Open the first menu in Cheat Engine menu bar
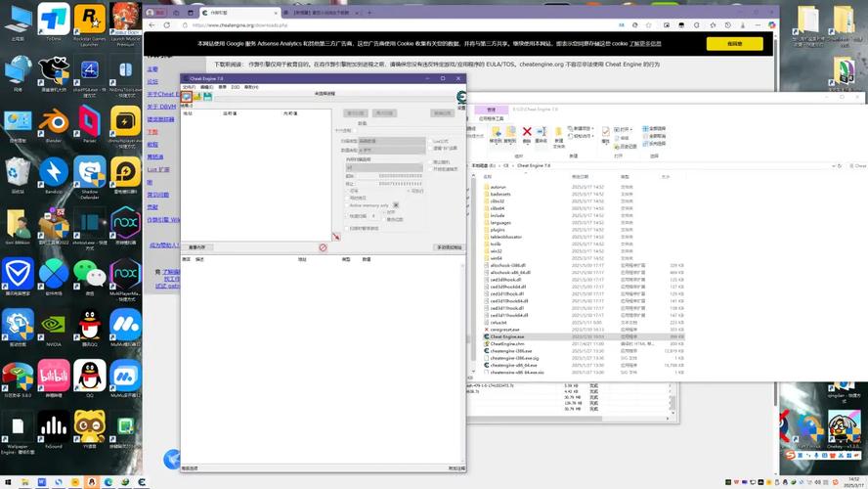 pos(189,87)
